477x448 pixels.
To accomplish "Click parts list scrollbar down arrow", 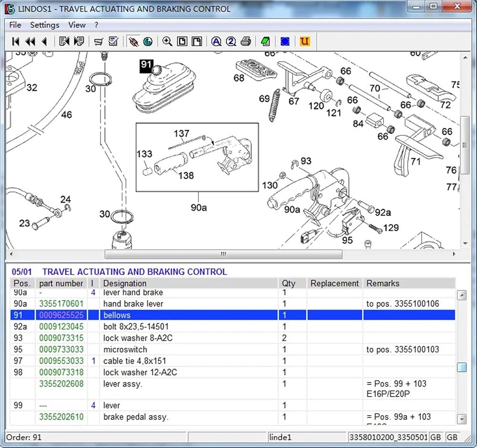I will click(462, 419).
